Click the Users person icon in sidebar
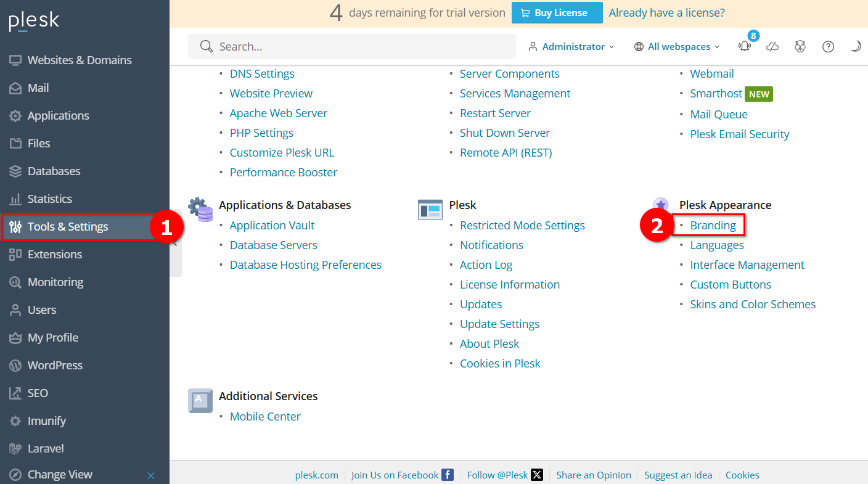868x484 pixels. click(15, 310)
